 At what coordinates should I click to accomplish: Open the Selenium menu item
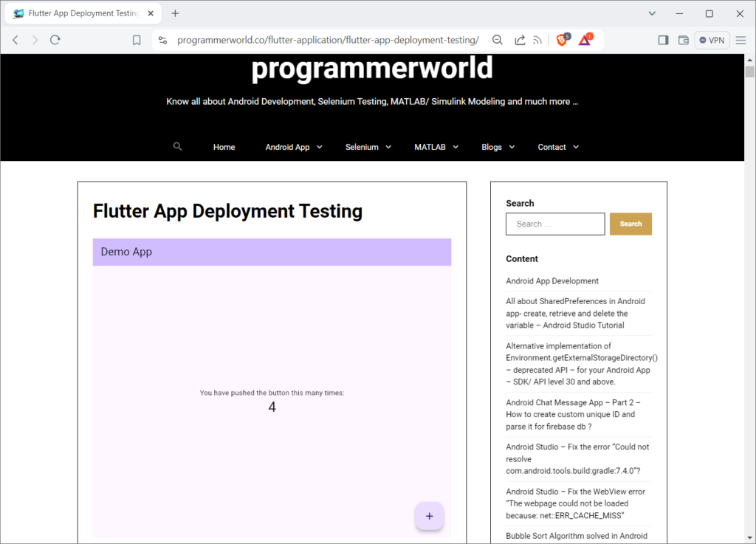click(362, 147)
